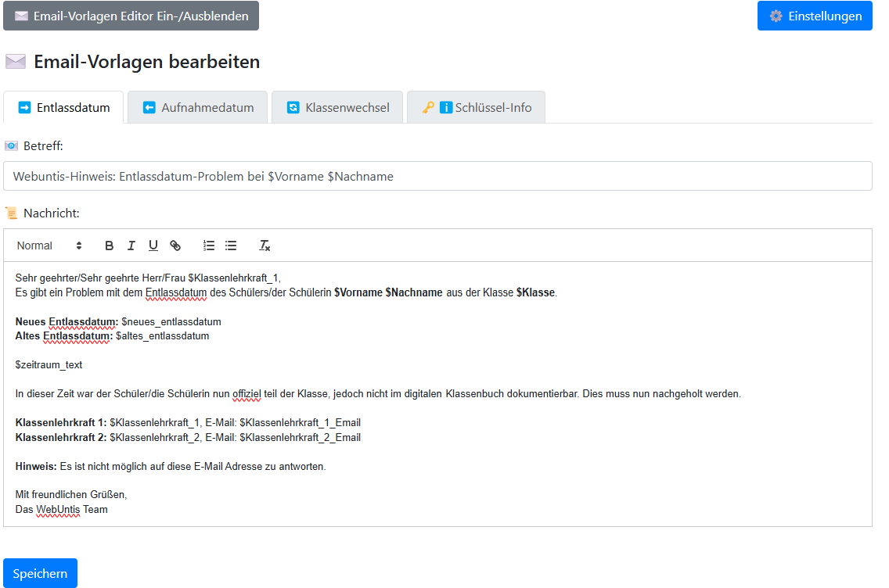
Task: Click the left-arrow icon on Aufnahmedatum tab
Action: 149,108
